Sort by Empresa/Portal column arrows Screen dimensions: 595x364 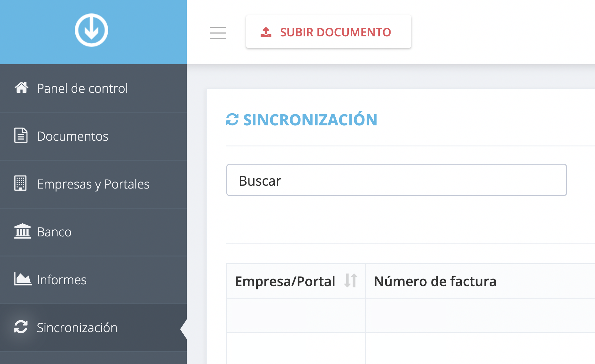tap(351, 281)
